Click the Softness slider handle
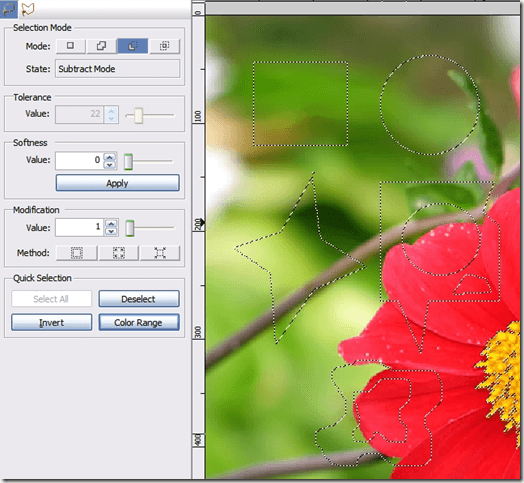 [128, 162]
